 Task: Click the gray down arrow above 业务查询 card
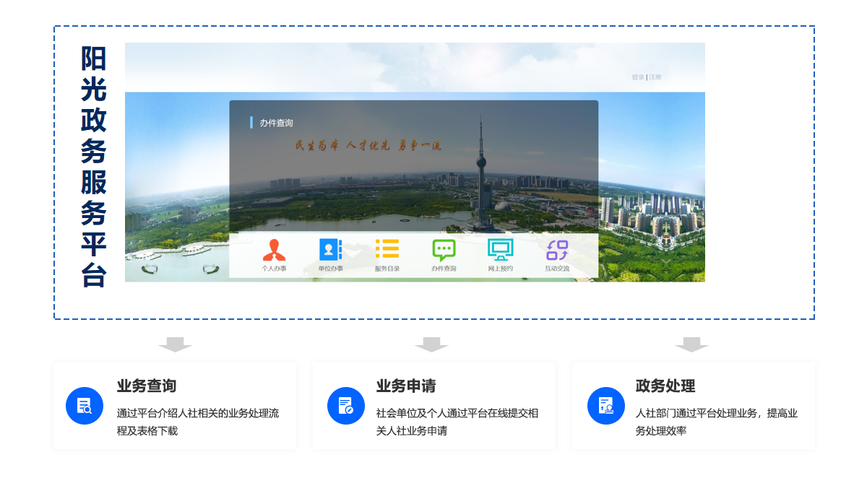176,344
